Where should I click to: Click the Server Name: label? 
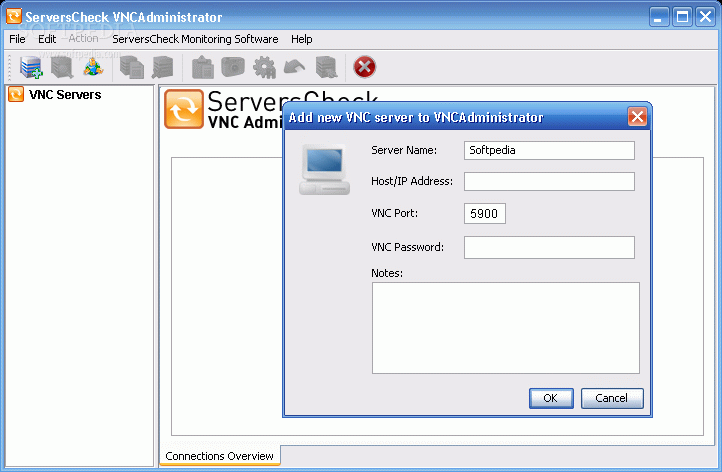click(404, 150)
